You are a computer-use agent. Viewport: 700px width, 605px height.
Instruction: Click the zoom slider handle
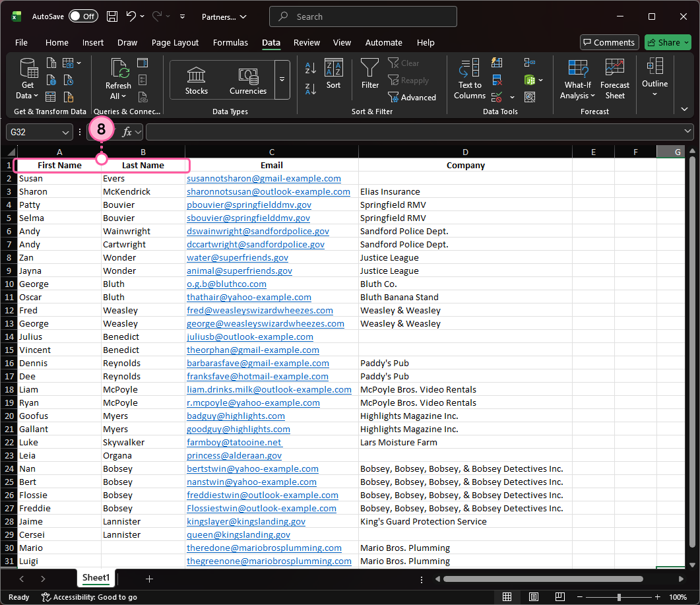(x=619, y=597)
